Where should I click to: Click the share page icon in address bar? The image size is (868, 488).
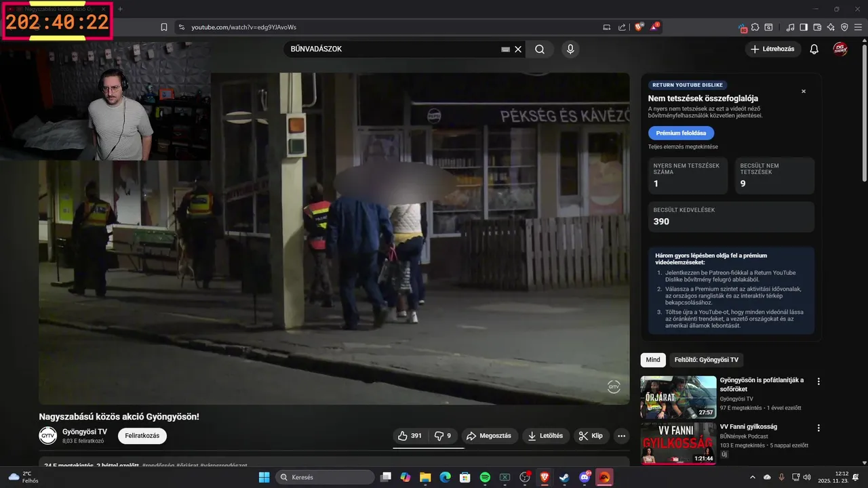622,27
